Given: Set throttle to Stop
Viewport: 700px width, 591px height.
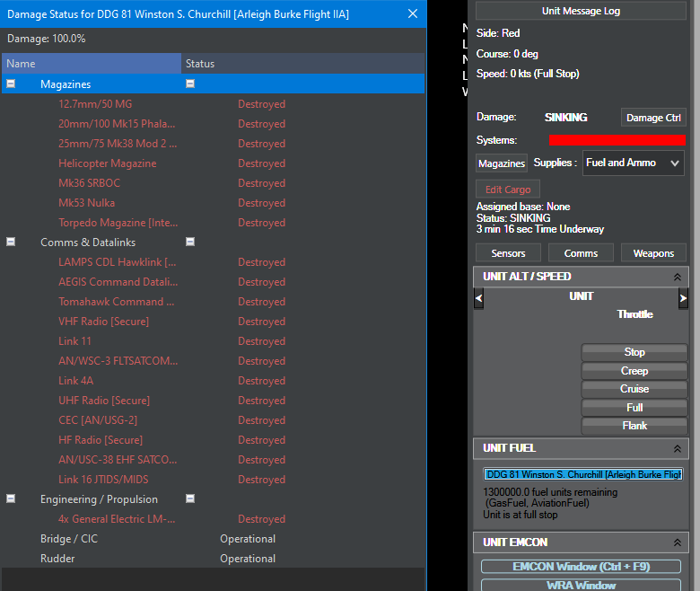Looking at the screenshot, I should [x=634, y=352].
